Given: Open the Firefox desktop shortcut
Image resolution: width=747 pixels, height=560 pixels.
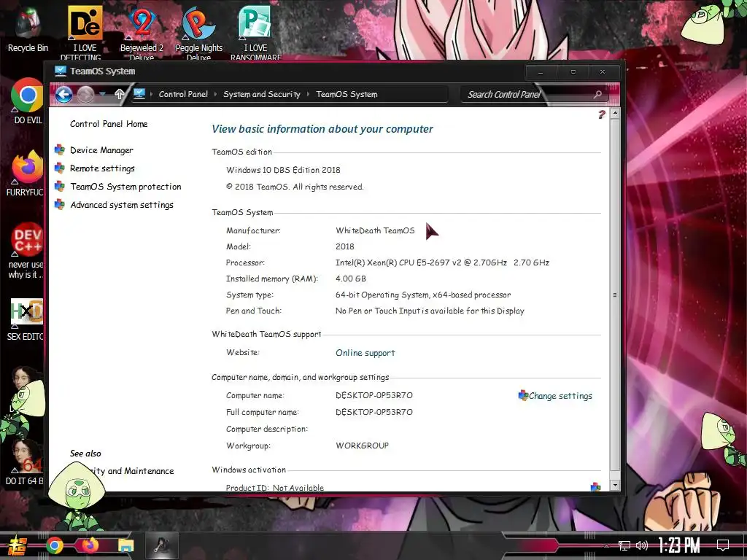Looking at the screenshot, I should 26,173.
